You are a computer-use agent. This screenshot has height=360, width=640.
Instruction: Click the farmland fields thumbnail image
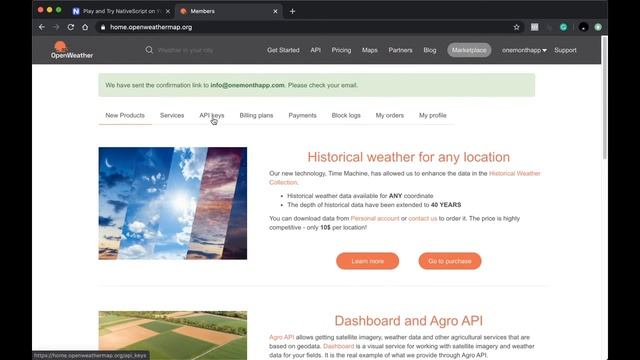pyautogui.click(x=173, y=336)
